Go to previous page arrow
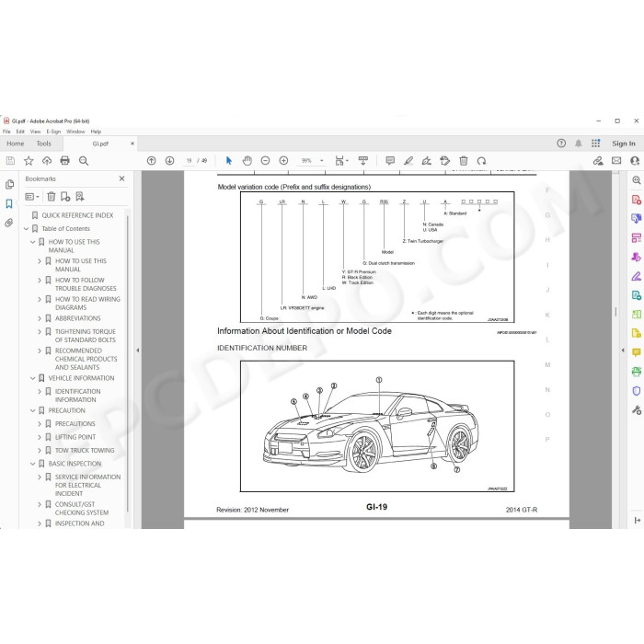The width and height of the screenshot is (644, 644). click(151, 161)
